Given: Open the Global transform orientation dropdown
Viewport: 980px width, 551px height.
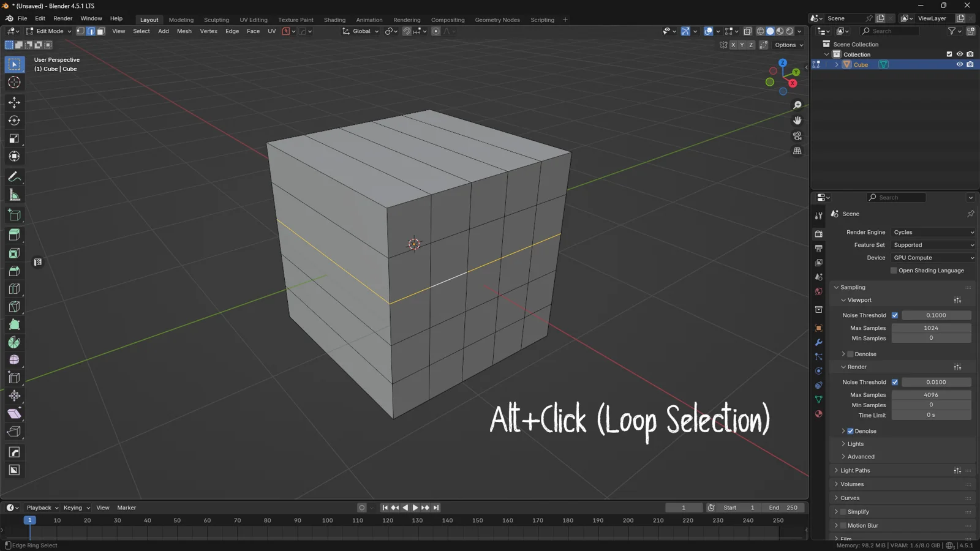Looking at the screenshot, I should coord(361,31).
